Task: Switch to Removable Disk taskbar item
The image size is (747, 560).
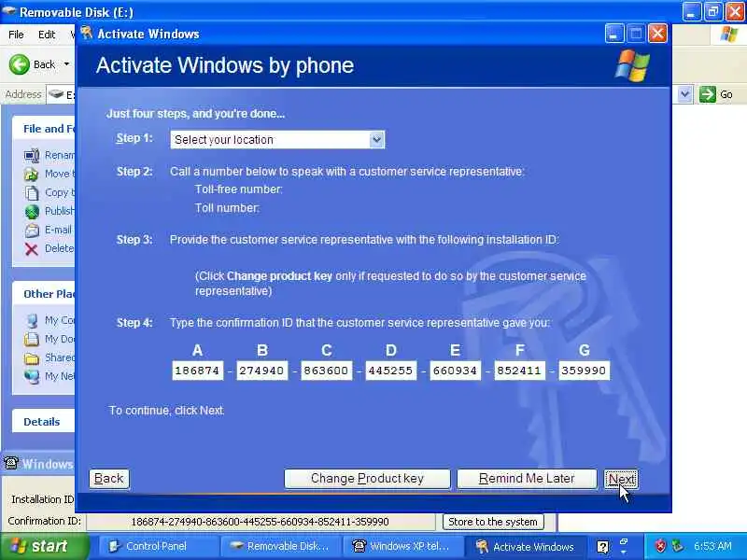Action: click(x=279, y=546)
